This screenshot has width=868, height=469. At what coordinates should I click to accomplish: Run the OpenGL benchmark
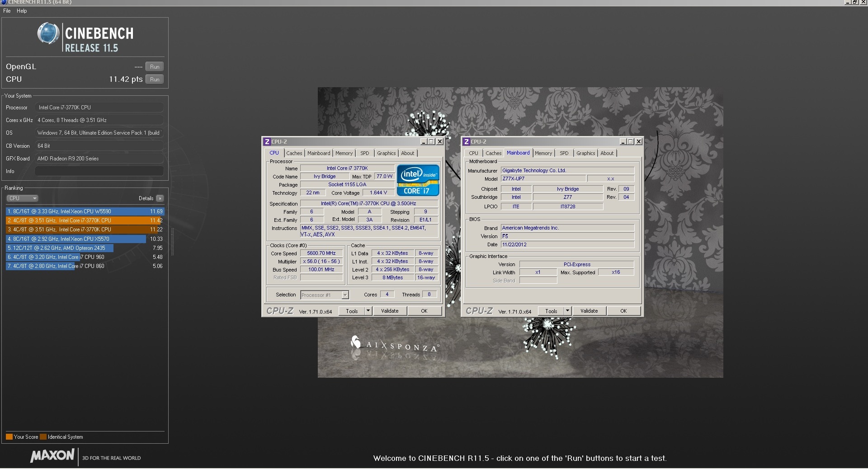(x=155, y=67)
